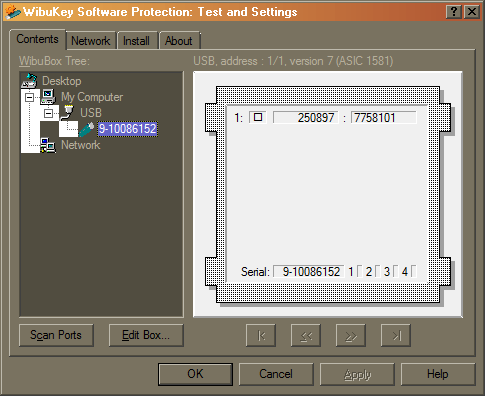Jump to last entry navigation button
The image size is (485, 396).
click(x=396, y=335)
